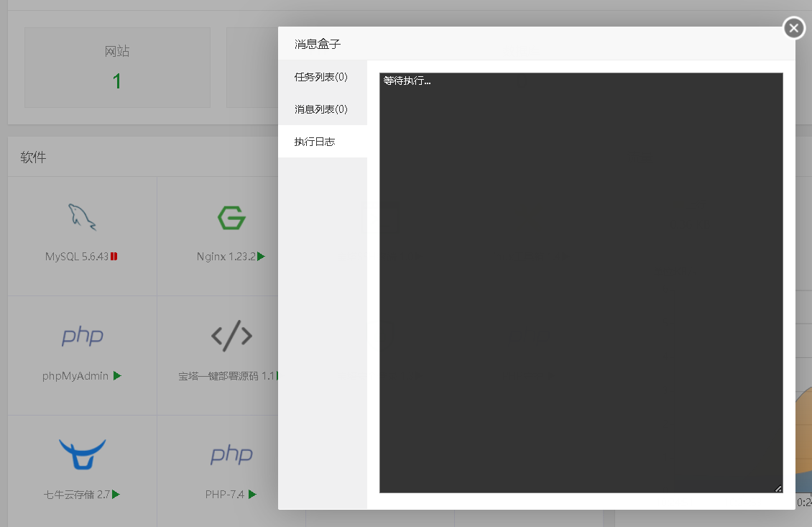The width and height of the screenshot is (812, 527).
Task: Click the PHP-7.4 label
Action: pyautogui.click(x=225, y=495)
